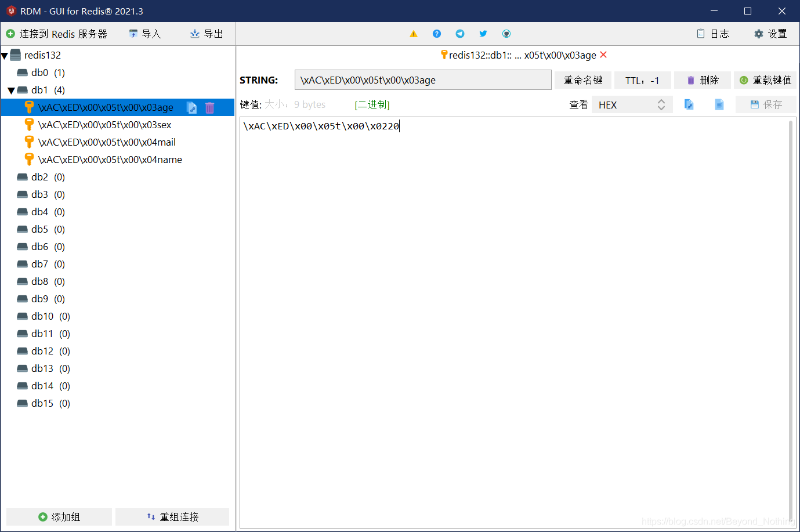Click the Import (导入) toolbar button
800x532 pixels.
[145, 34]
